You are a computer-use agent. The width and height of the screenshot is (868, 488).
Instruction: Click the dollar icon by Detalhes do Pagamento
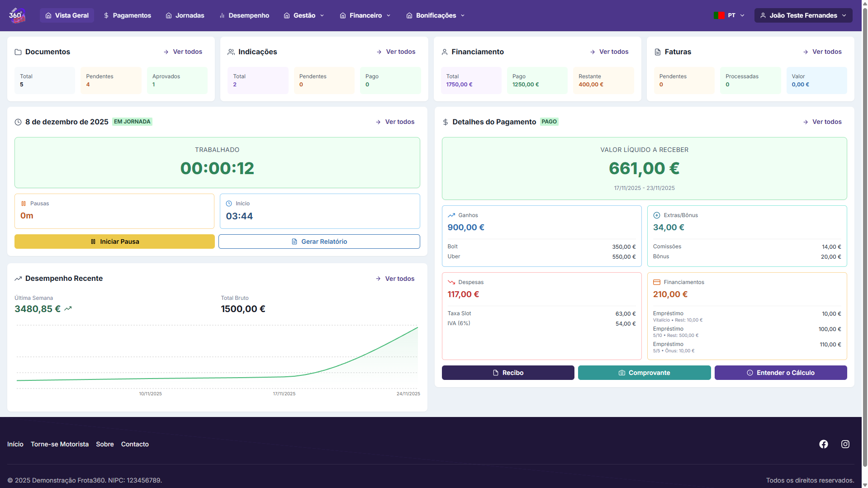point(446,122)
